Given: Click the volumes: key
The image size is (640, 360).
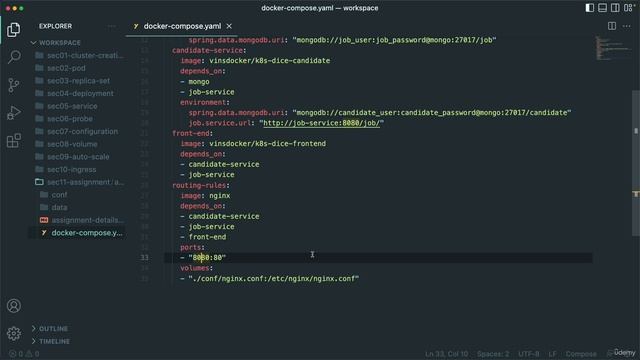Looking at the screenshot, I should (196, 268).
